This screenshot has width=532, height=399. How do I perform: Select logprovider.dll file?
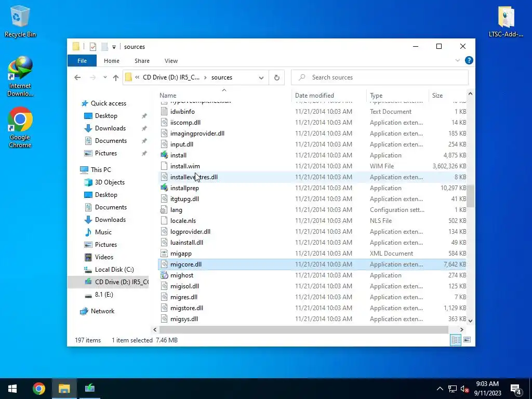point(190,232)
